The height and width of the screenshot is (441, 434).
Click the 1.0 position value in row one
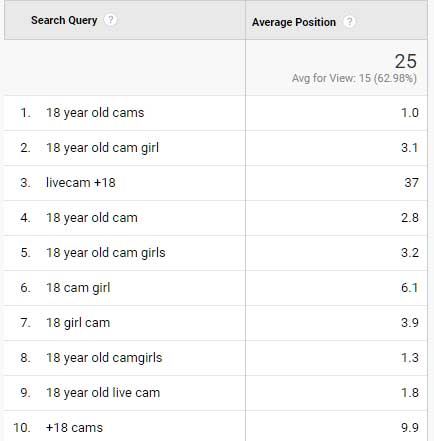[410, 113]
